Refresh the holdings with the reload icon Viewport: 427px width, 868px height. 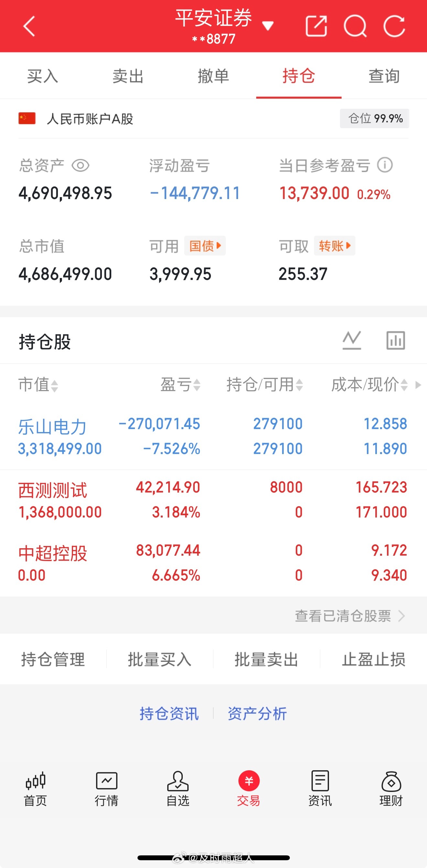pos(394,26)
